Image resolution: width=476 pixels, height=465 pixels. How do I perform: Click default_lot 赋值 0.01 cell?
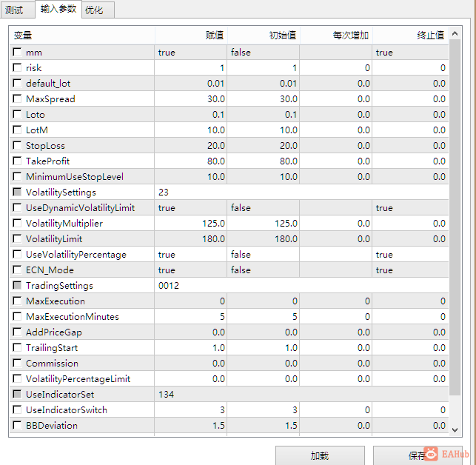[191, 83]
